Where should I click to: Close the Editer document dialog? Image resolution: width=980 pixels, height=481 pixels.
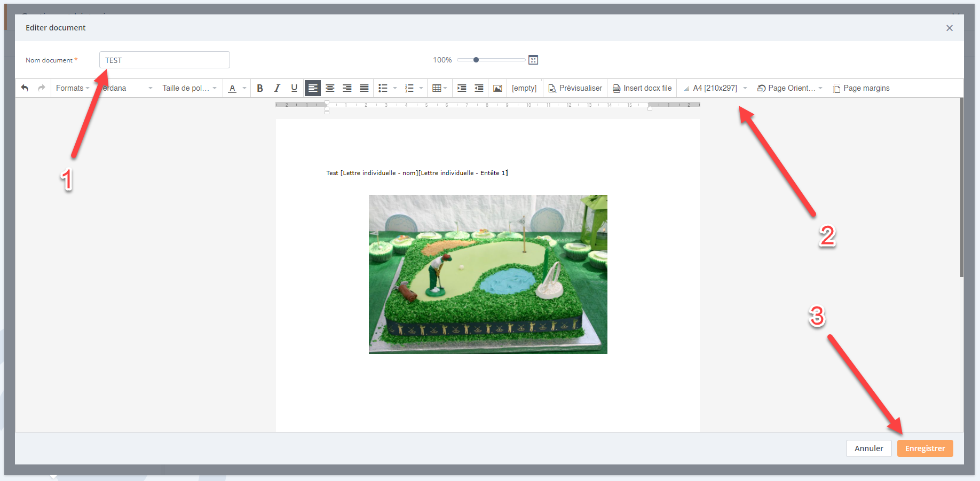(x=950, y=28)
